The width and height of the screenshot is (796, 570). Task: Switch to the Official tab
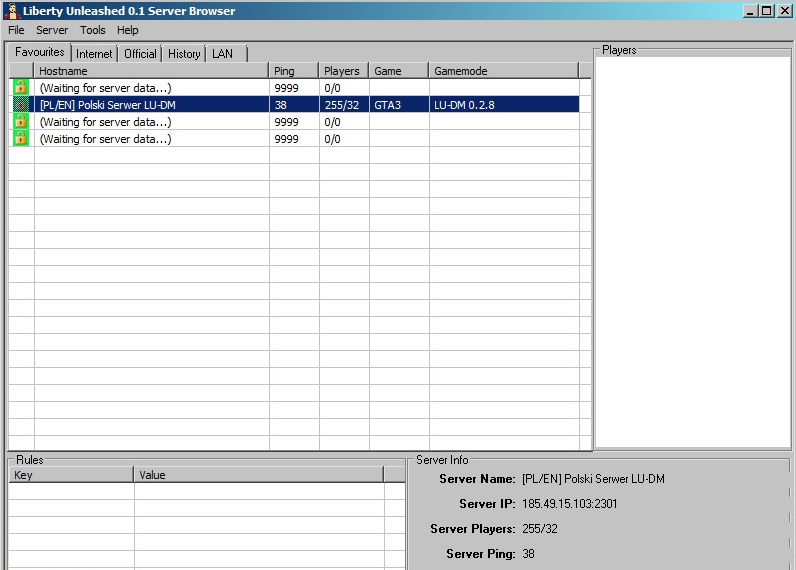click(x=140, y=54)
